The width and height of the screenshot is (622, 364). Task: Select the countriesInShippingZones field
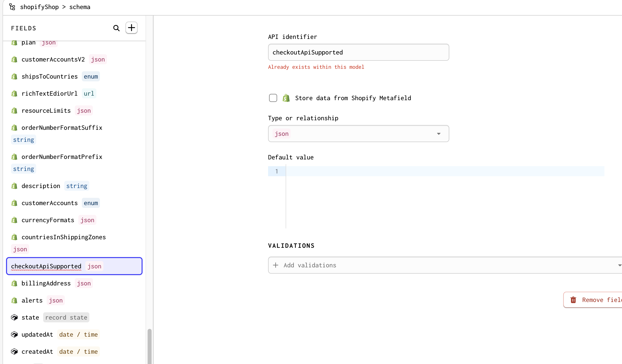(x=74, y=243)
